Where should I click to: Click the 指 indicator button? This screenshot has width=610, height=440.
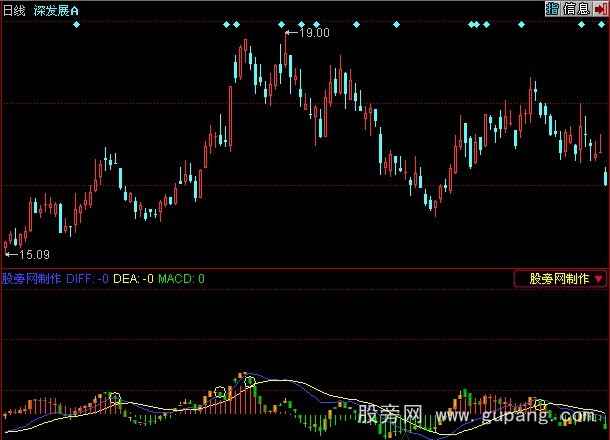pos(552,8)
